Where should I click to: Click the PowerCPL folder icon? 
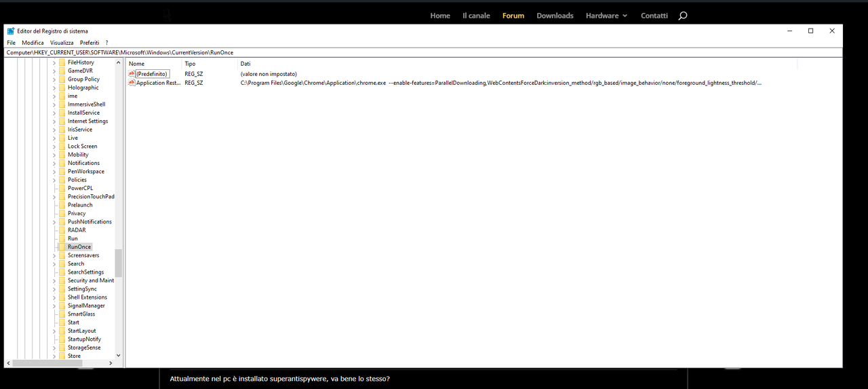click(x=62, y=188)
